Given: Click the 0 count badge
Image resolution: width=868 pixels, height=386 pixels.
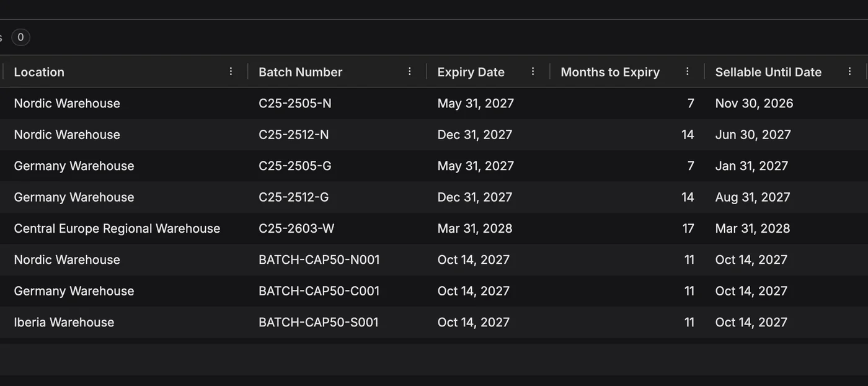Looking at the screenshot, I should (20, 37).
